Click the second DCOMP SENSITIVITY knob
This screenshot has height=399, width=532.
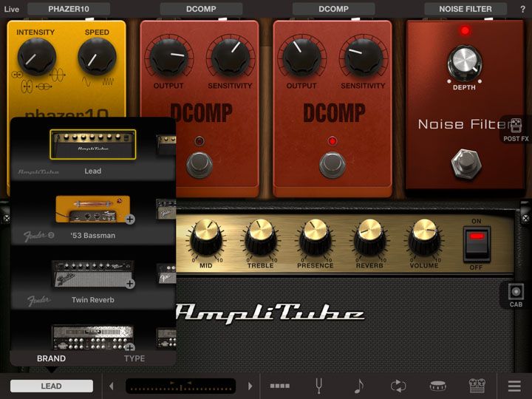pyautogui.click(x=364, y=57)
